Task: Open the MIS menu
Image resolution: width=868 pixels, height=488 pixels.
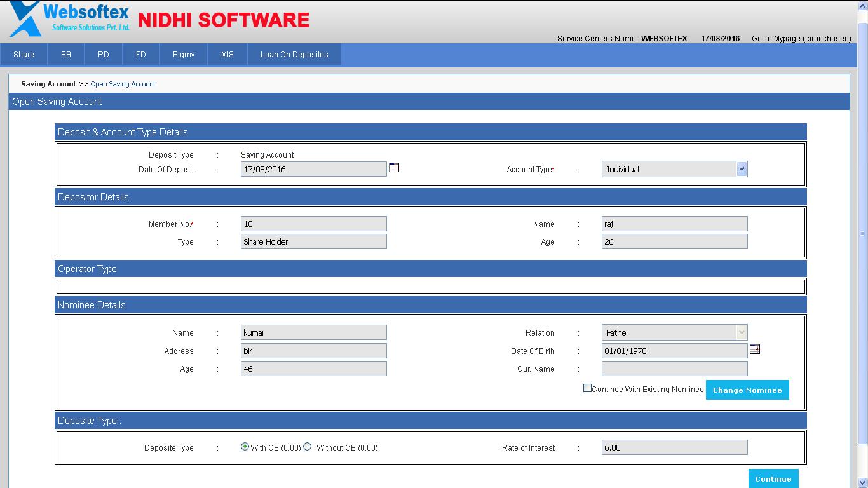Action: [227, 54]
